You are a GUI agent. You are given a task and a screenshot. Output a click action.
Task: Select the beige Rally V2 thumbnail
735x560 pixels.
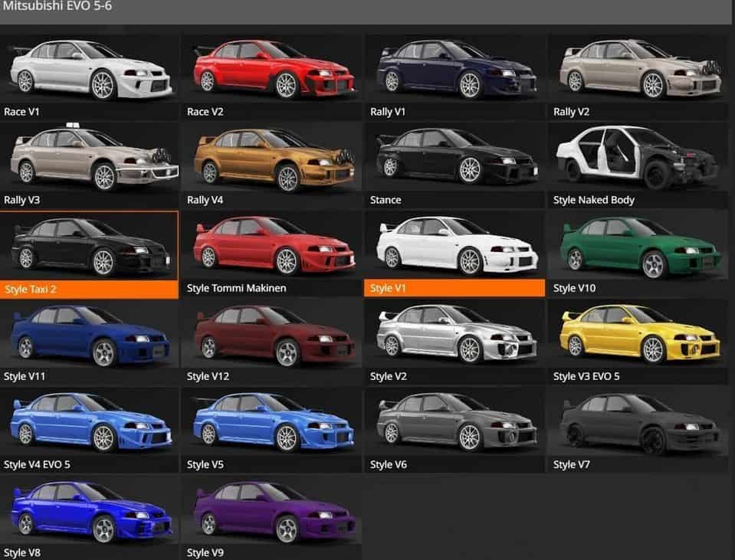640,68
